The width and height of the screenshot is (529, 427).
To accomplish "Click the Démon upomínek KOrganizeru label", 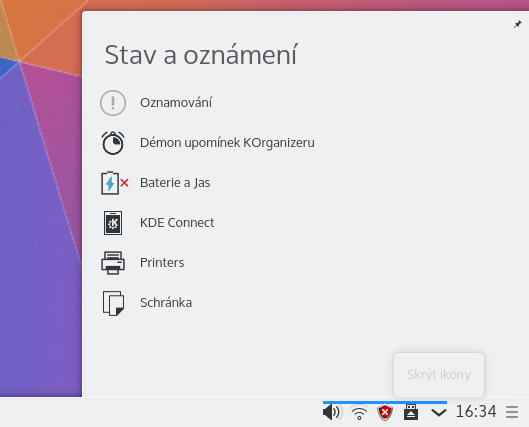I will [x=227, y=143].
